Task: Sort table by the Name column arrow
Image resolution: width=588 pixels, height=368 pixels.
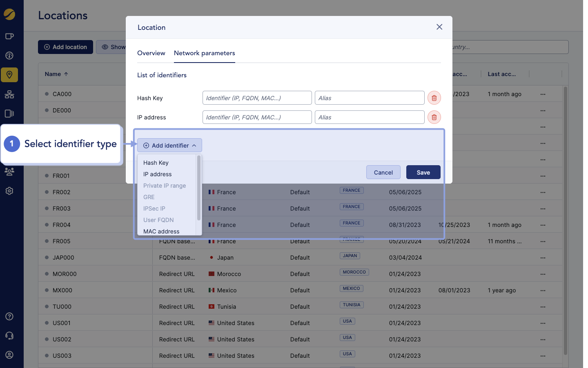Action: click(x=67, y=74)
